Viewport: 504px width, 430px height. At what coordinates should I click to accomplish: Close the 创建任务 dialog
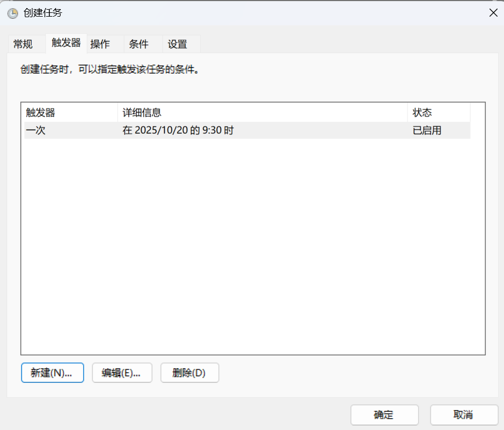pos(493,13)
